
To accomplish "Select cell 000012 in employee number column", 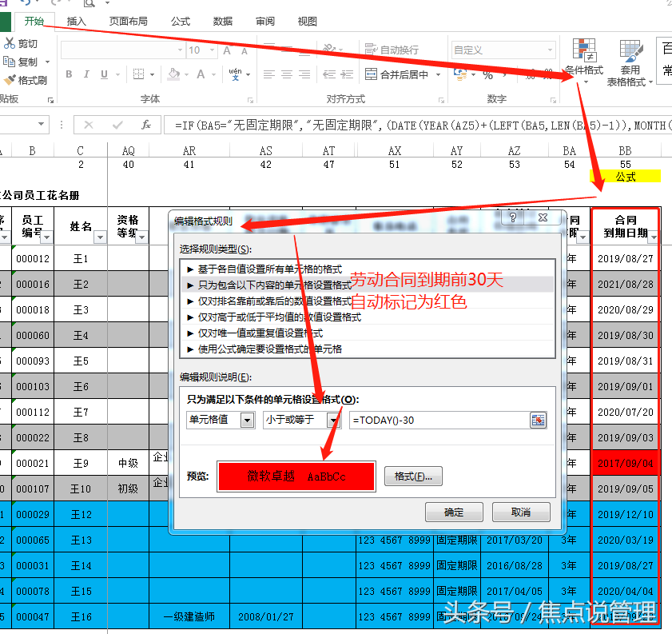I will pos(33,258).
